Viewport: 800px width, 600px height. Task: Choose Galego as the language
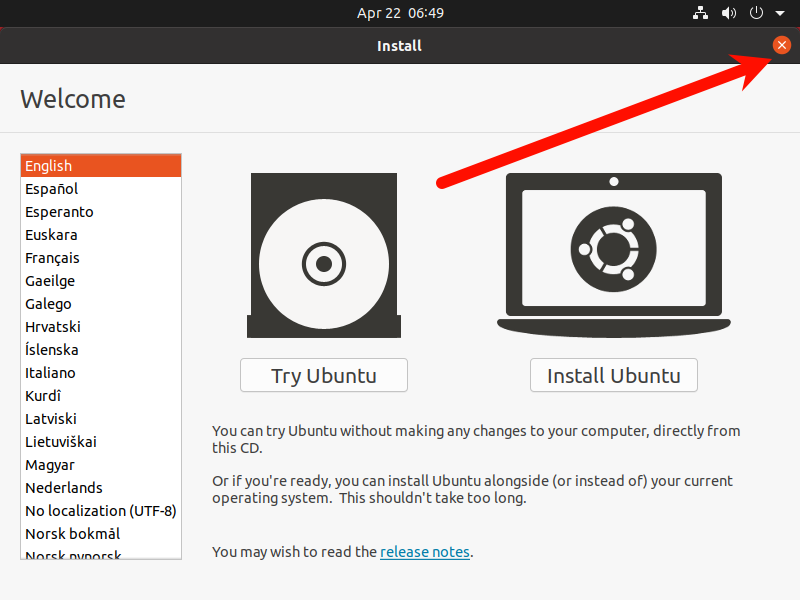(x=101, y=304)
